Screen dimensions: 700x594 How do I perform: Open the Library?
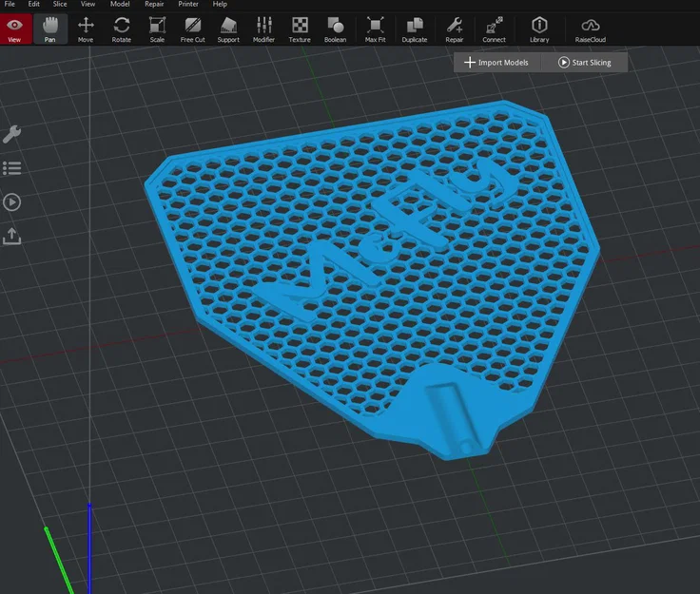539,29
